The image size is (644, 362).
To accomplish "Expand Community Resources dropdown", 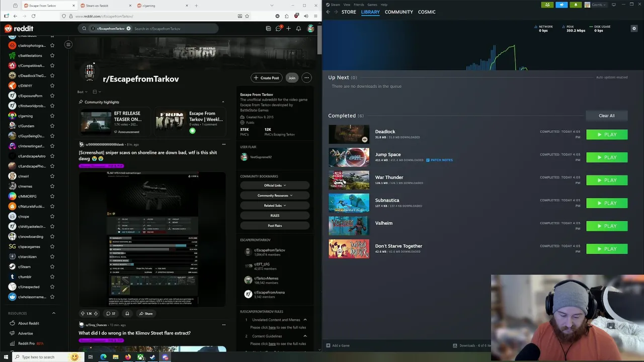I will coord(275,195).
